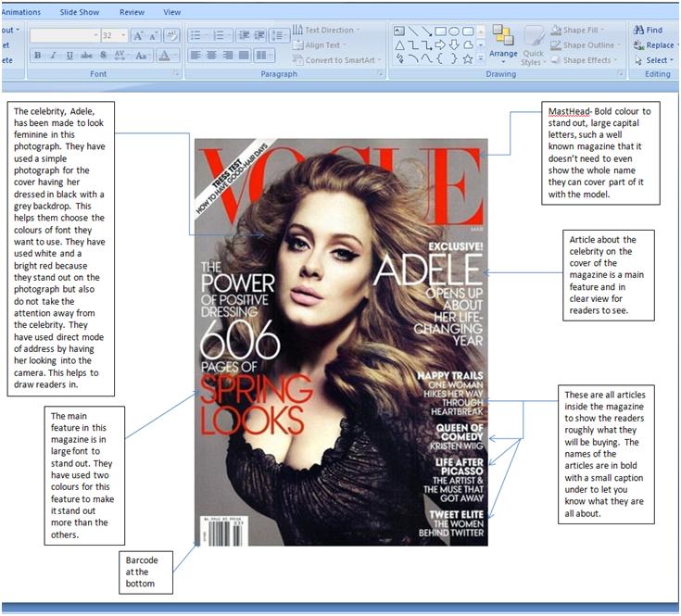Increase list indent level
This screenshot has width=681, height=616.
[x=259, y=35]
